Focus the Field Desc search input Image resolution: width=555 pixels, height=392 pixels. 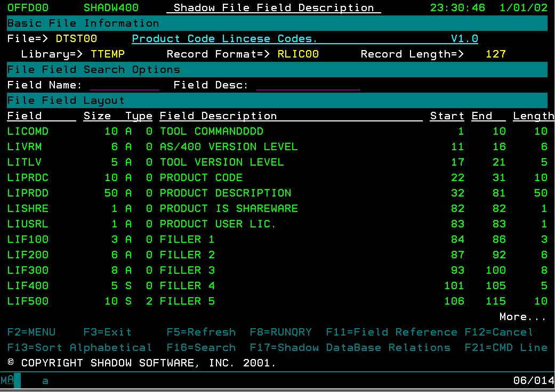pos(308,85)
